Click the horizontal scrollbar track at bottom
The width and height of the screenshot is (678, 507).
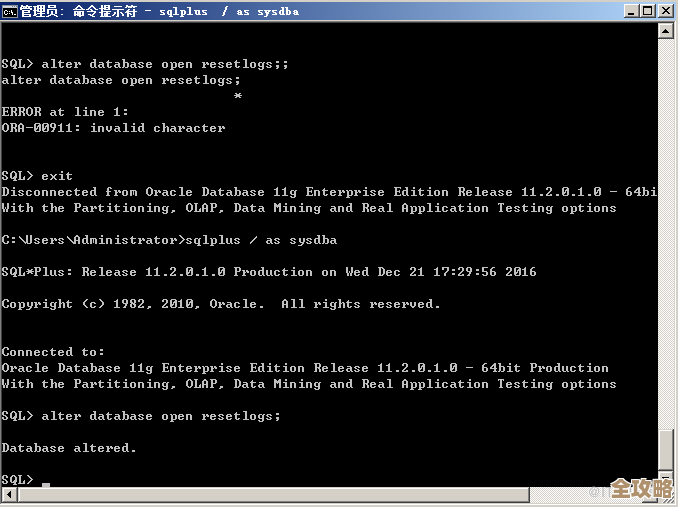pos(300,497)
